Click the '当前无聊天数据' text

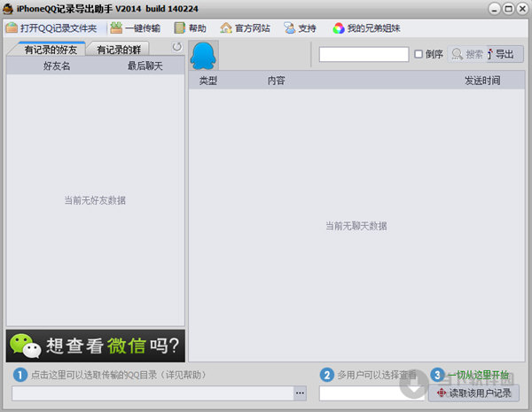356,226
